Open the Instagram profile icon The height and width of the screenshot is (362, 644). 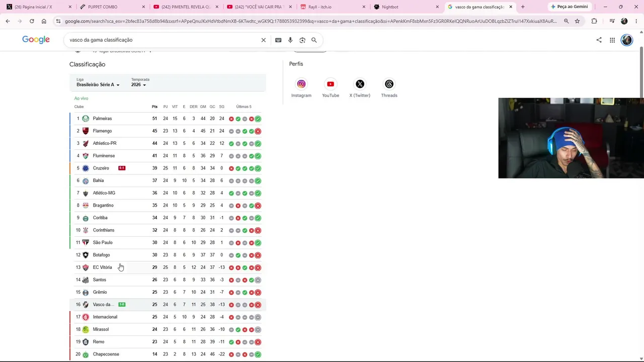coord(301,84)
